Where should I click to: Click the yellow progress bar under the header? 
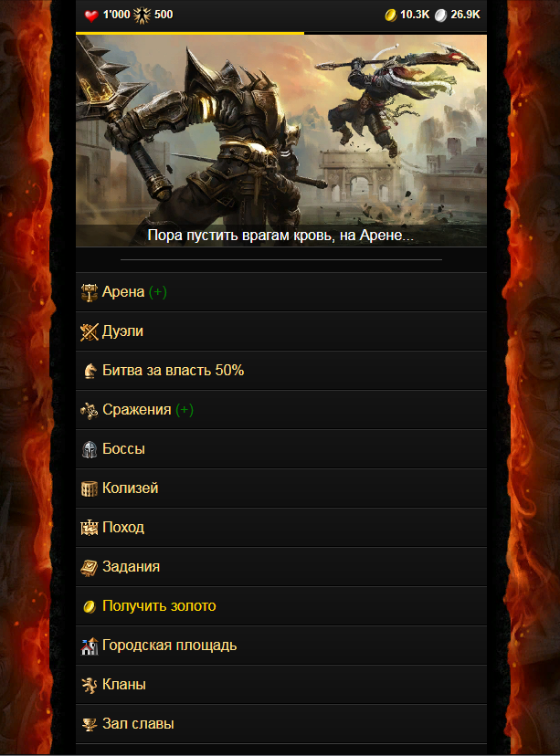pyautogui.click(x=190, y=33)
